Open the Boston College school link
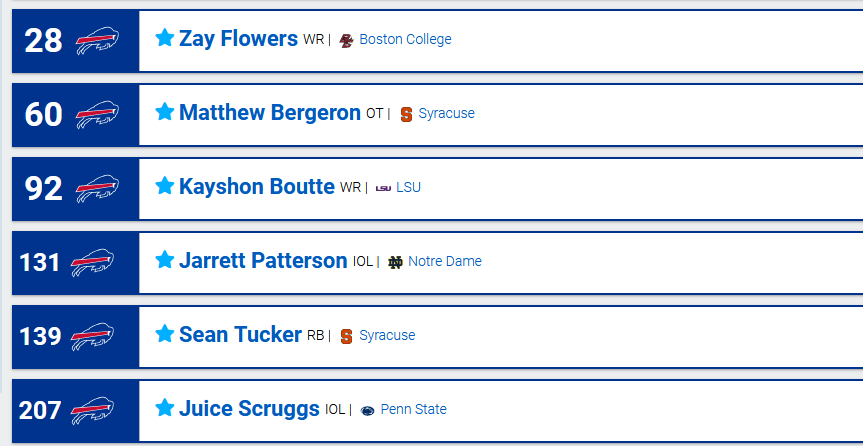863x446 pixels. (x=405, y=39)
